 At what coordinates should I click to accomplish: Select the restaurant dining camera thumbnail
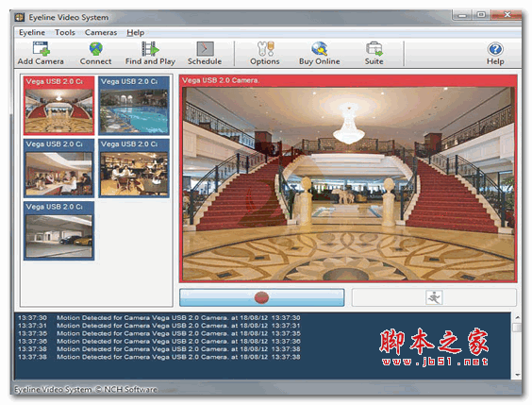coord(134,168)
